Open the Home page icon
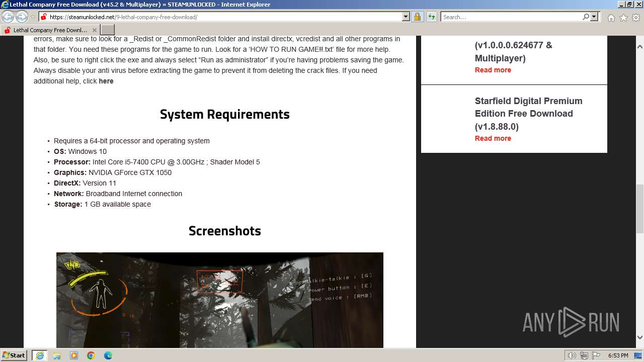This screenshot has height=362, width=644. coord(611,18)
